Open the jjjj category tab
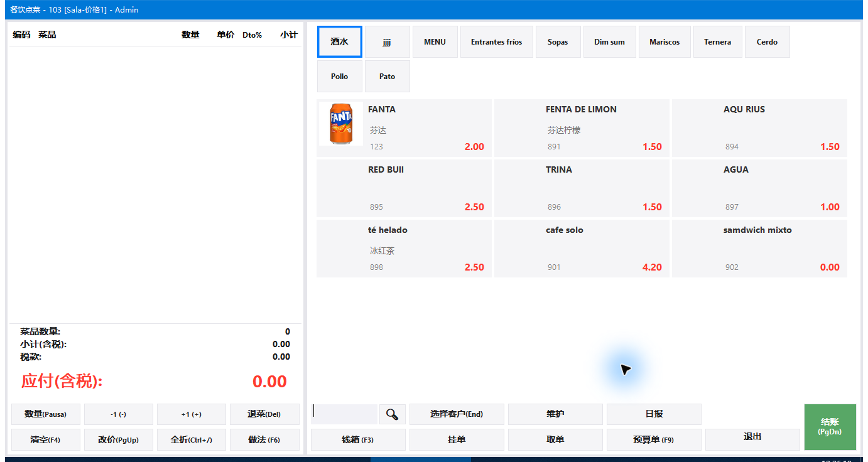 tap(388, 42)
